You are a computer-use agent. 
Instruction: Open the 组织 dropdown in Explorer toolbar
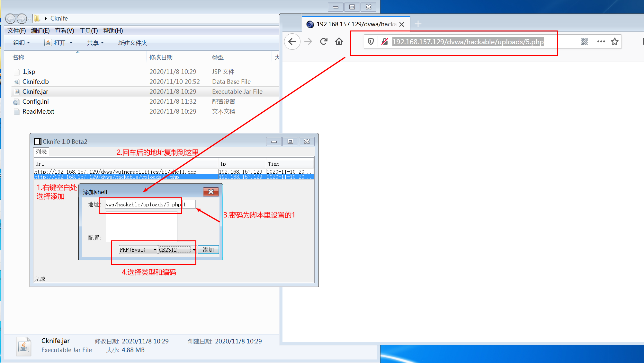coord(21,43)
